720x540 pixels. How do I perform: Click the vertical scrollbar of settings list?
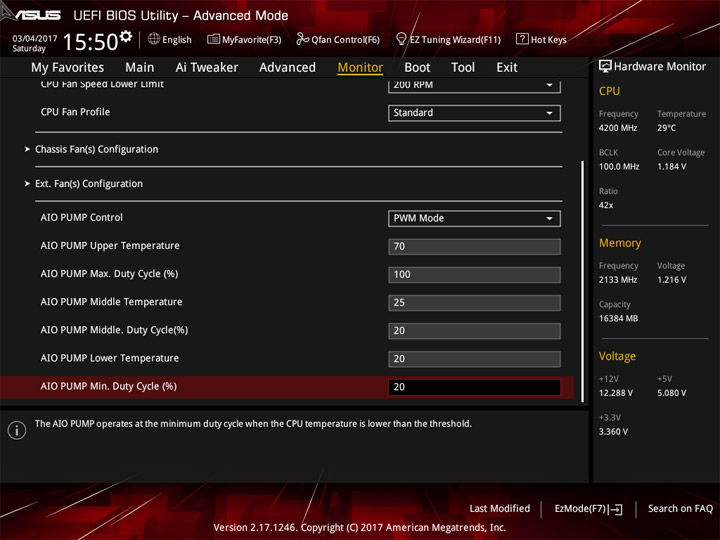(x=583, y=281)
